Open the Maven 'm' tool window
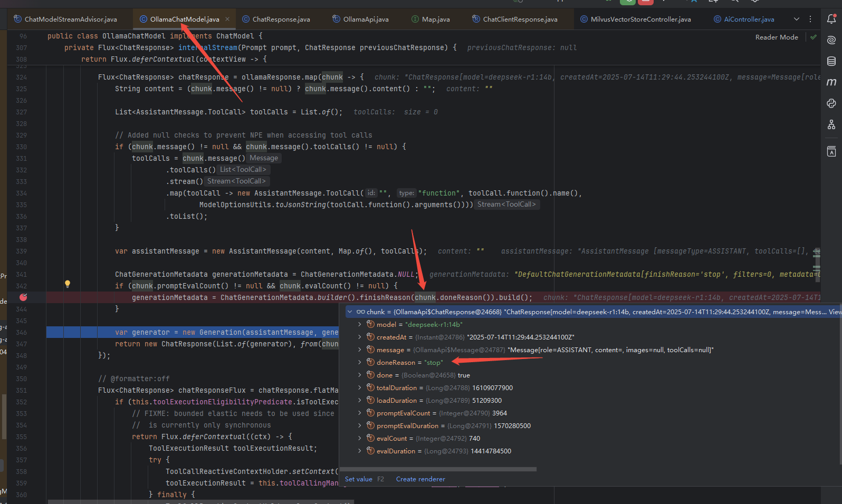This screenshot has height=504, width=842. click(831, 82)
